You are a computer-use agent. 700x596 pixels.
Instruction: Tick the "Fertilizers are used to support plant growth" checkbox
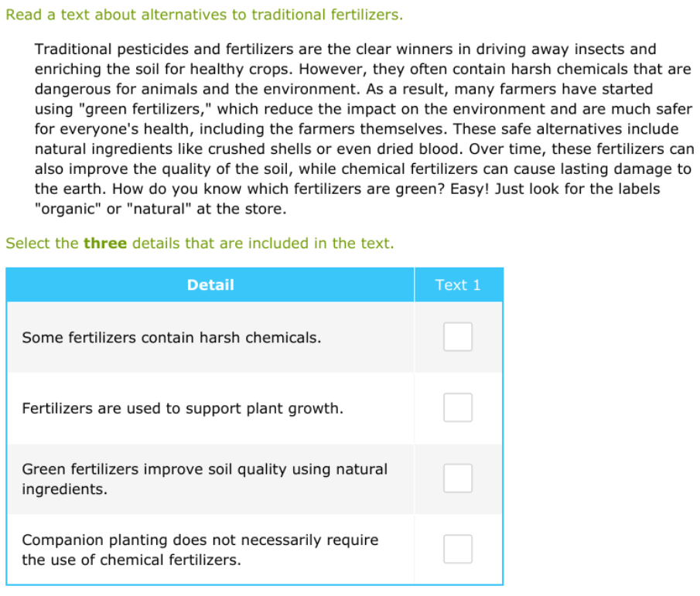pos(457,407)
